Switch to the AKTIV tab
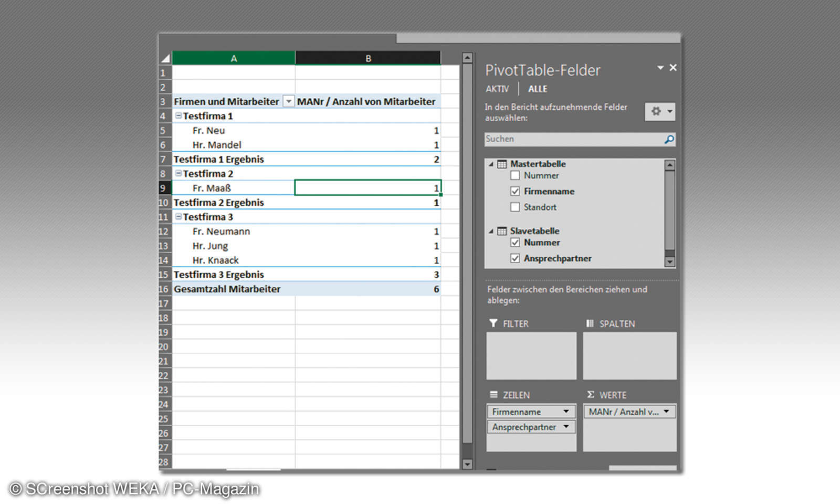Viewport: 840px width, 504px height. (497, 89)
